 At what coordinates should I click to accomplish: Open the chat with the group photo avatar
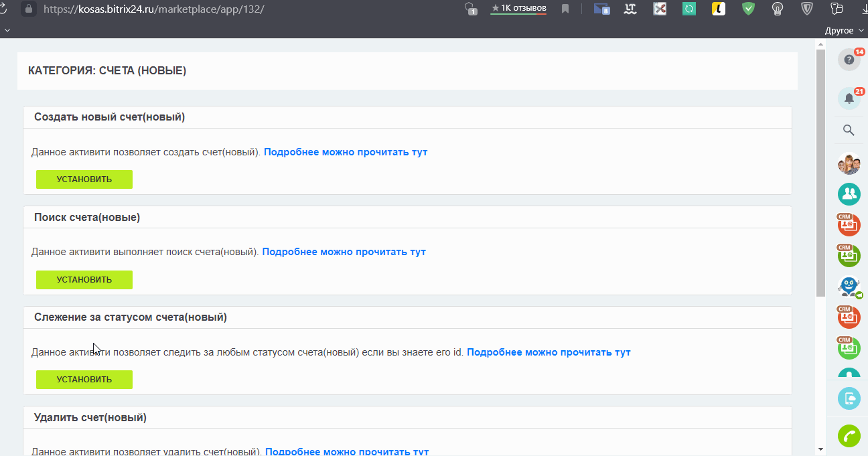pyautogui.click(x=849, y=163)
